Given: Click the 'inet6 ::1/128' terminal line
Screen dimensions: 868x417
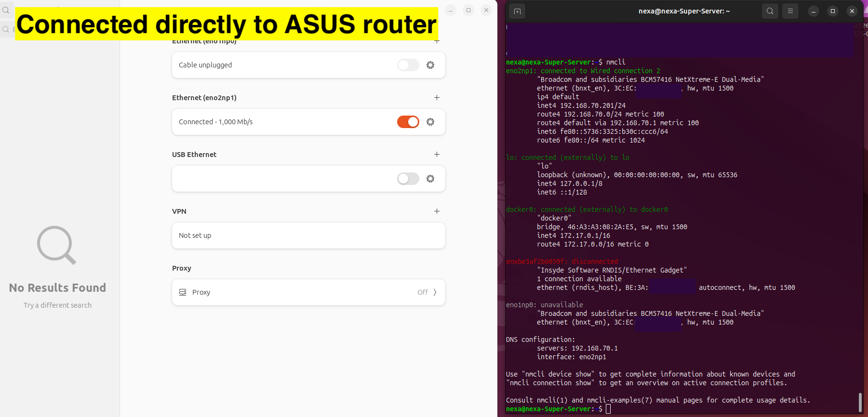Looking at the screenshot, I should point(562,192).
